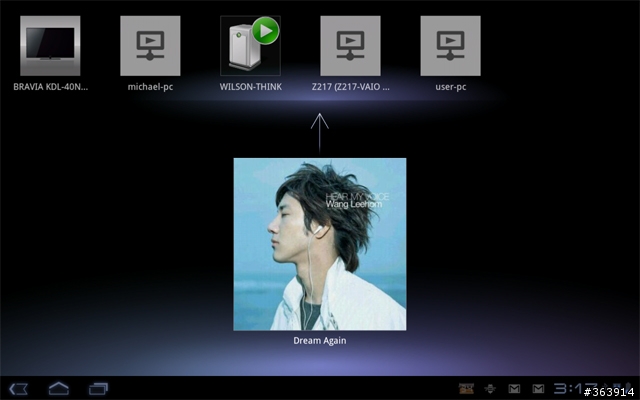Screen dimensions: 640x400
Task: Open the USB debugging bug notification
Action: point(490,389)
